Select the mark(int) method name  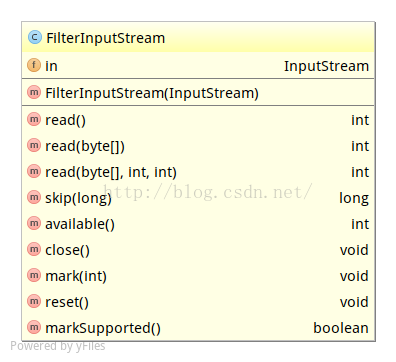point(76,277)
